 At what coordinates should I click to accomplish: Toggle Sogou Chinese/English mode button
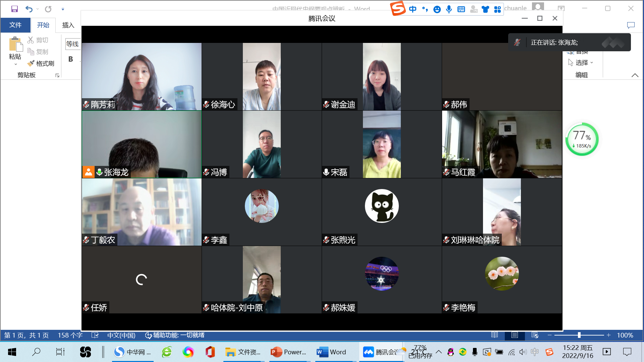tap(413, 9)
